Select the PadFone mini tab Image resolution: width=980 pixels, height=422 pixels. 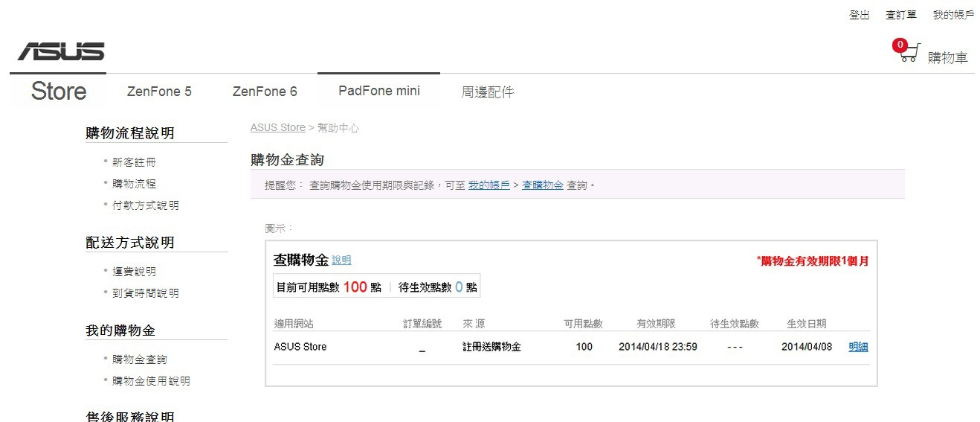click(379, 91)
